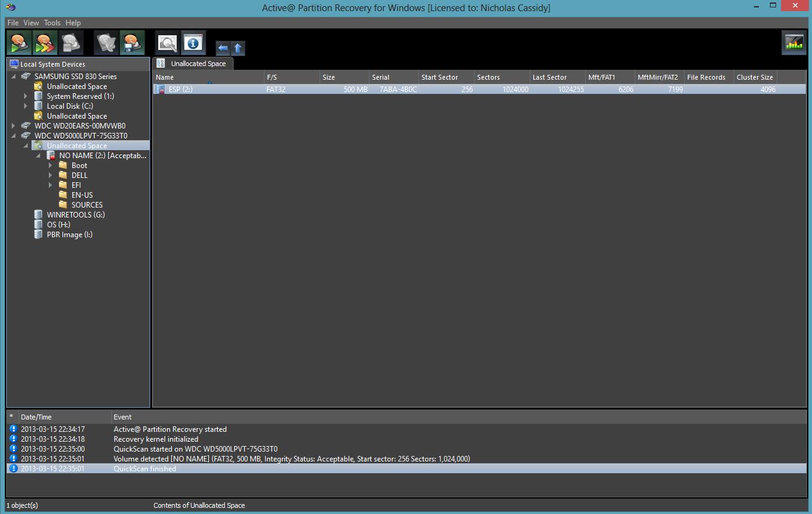The width and height of the screenshot is (812, 514).
Task: Select the Unallocated Space tab
Action: 193,64
